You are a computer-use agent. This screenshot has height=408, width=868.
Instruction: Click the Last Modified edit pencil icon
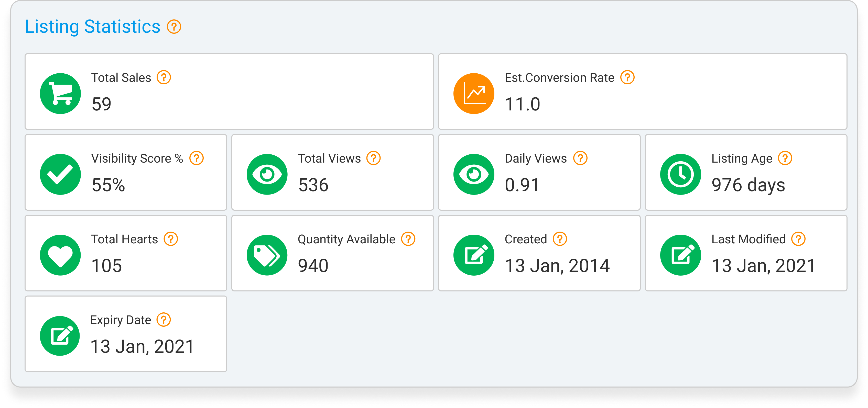[681, 255]
